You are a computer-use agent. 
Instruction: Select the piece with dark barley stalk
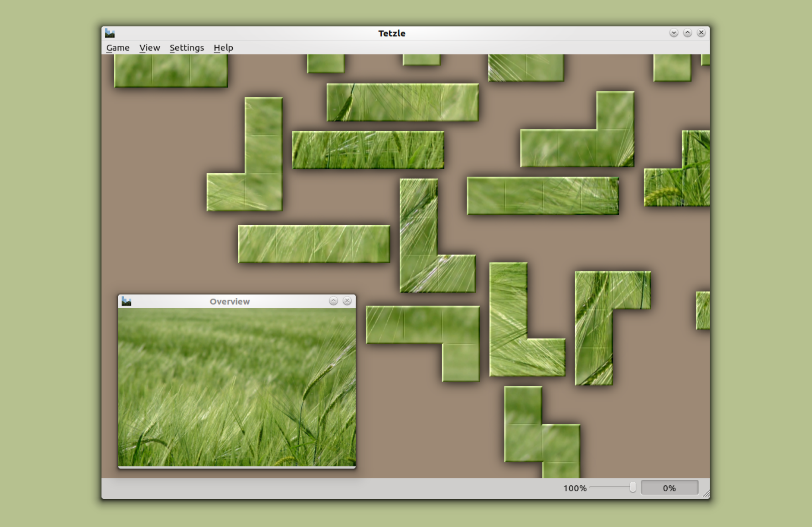(594, 328)
